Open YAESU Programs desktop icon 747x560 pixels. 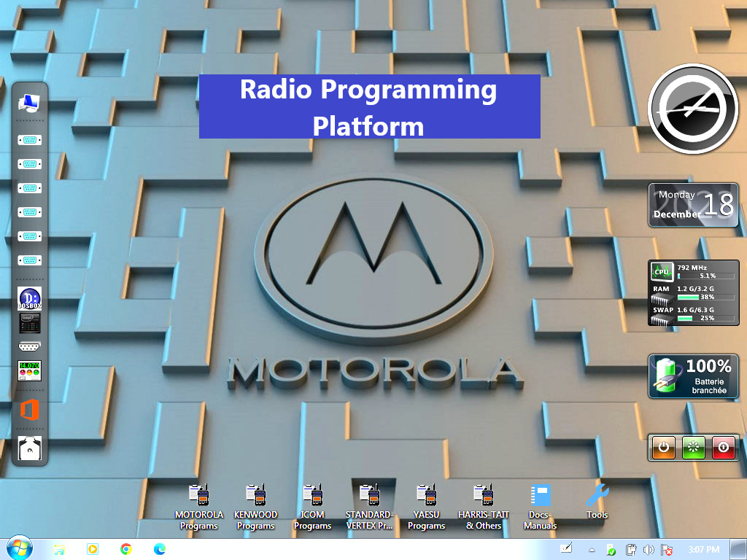(x=426, y=497)
